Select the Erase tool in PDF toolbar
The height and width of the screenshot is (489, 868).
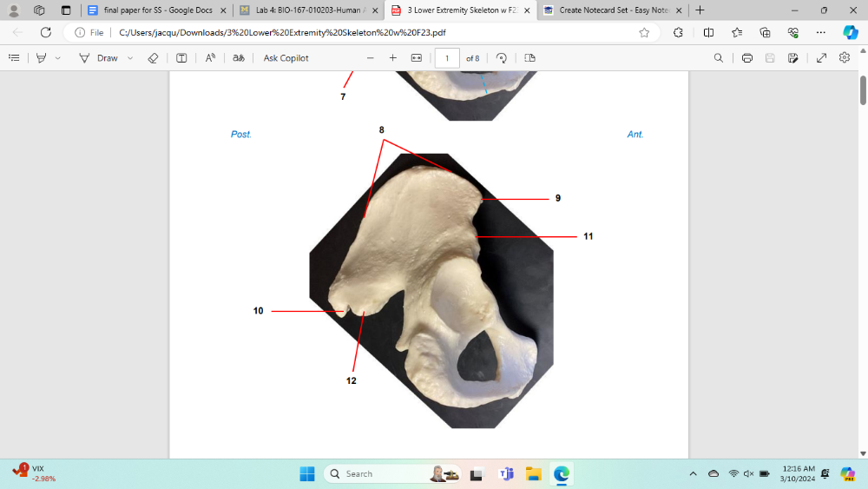[153, 58]
